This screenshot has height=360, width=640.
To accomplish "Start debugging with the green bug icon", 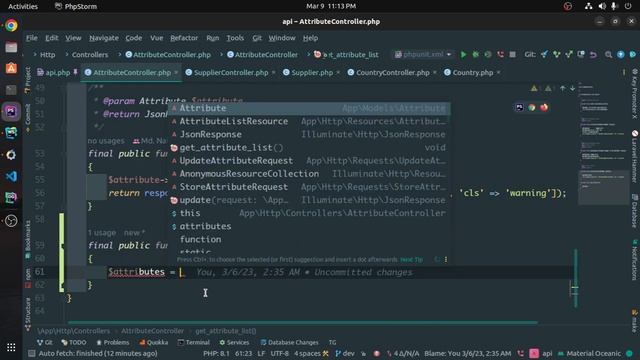I will (476, 55).
